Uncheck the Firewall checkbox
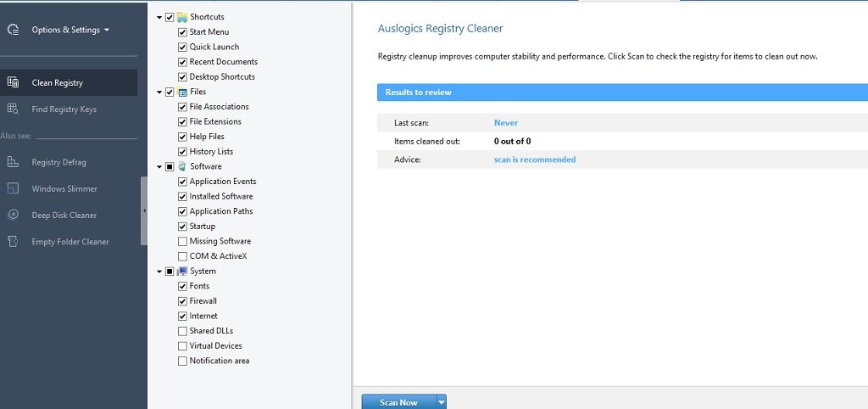 182,301
